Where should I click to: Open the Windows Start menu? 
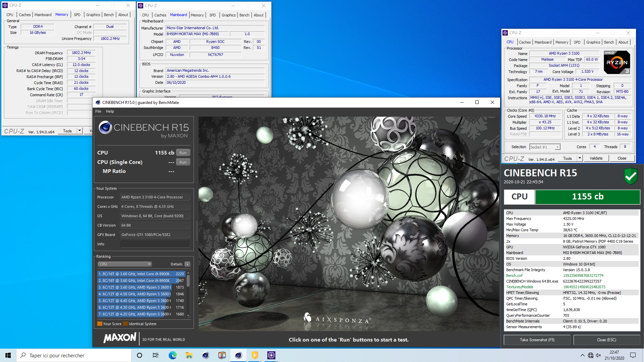click(8, 355)
